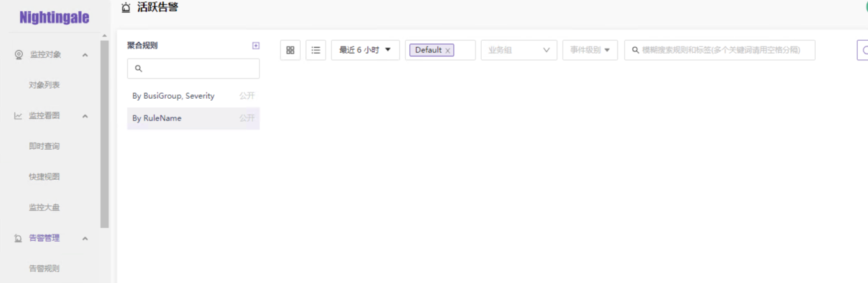868x283 pixels.
Task: Collapse the 监控对象 menu section
Action: [x=85, y=55]
